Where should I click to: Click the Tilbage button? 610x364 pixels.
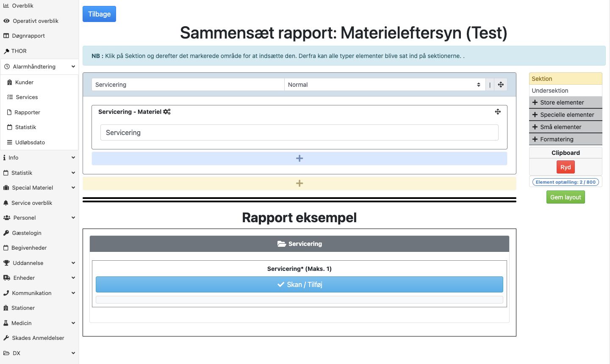pos(99,14)
